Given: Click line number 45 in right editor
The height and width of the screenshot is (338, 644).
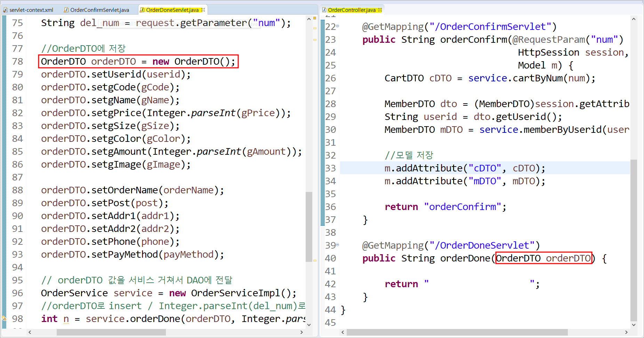Looking at the screenshot, I should (330, 323).
